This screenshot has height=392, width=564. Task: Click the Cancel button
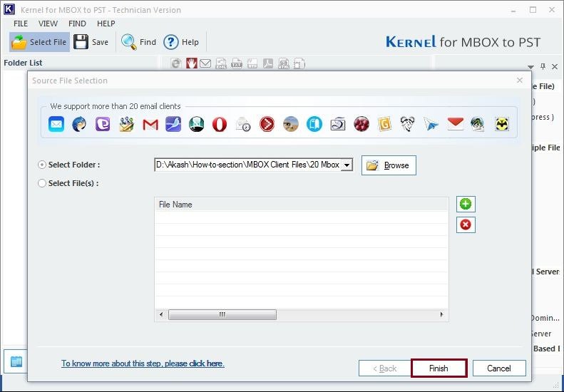pyautogui.click(x=499, y=368)
